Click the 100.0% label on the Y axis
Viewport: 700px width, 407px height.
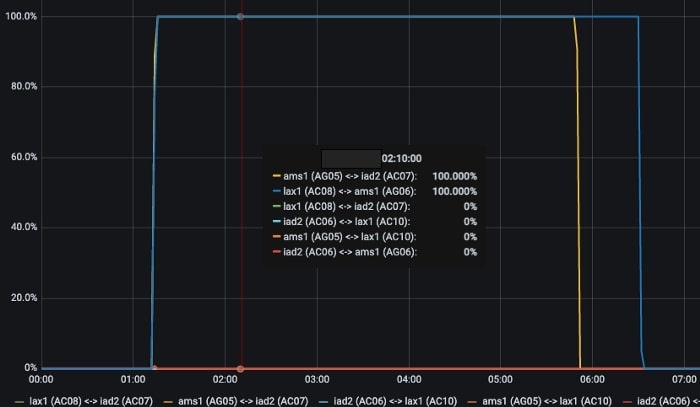(x=21, y=17)
